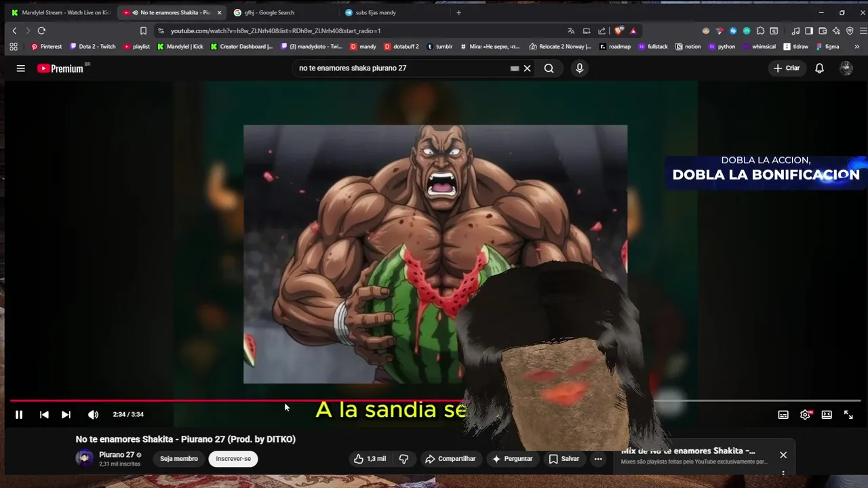Toggle subtitles/closed captions
The height and width of the screenshot is (488, 868).
click(783, 415)
